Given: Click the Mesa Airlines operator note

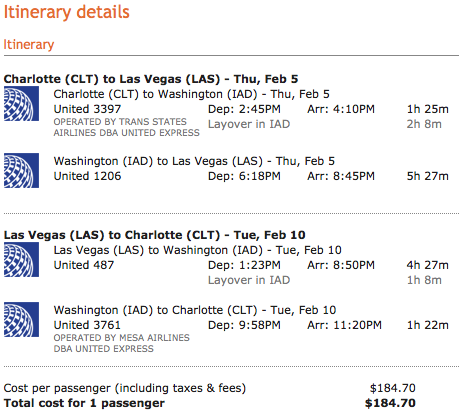Looking at the screenshot, I should click(x=122, y=343).
